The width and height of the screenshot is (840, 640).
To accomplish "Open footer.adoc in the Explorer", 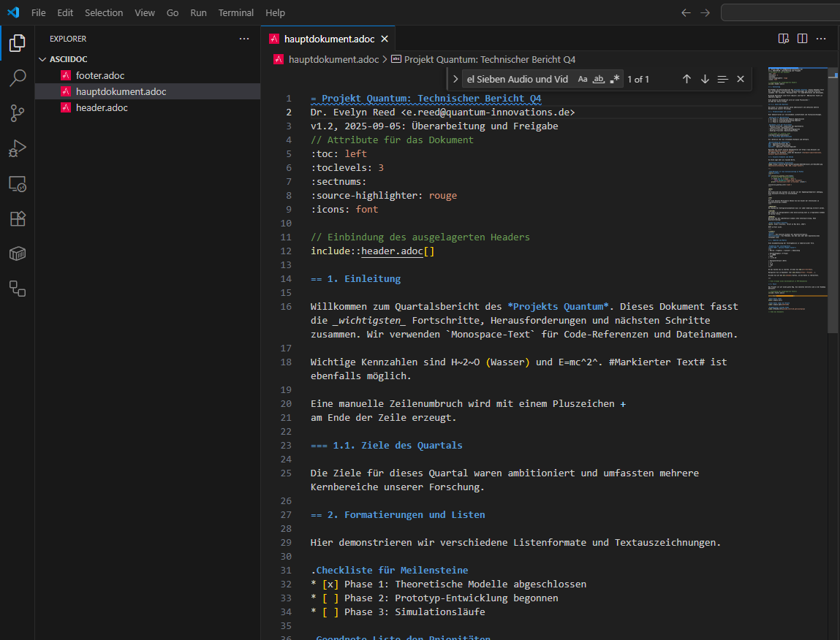I will point(100,75).
